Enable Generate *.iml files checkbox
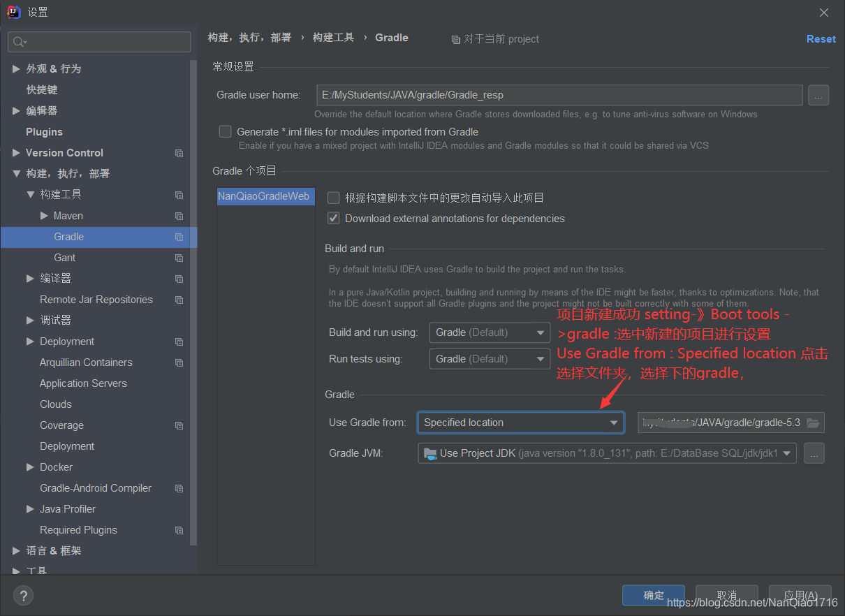 click(x=225, y=131)
